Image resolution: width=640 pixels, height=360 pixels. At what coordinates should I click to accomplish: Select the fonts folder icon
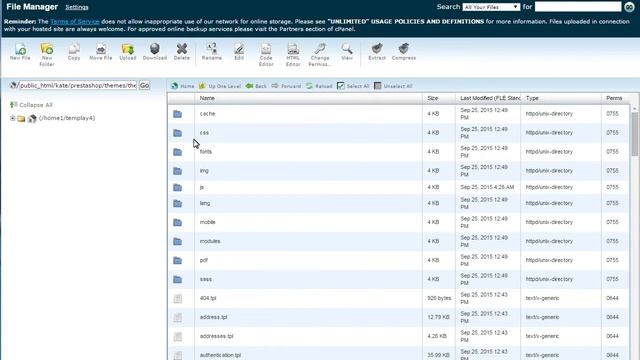pyautogui.click(x=178, y=152)
